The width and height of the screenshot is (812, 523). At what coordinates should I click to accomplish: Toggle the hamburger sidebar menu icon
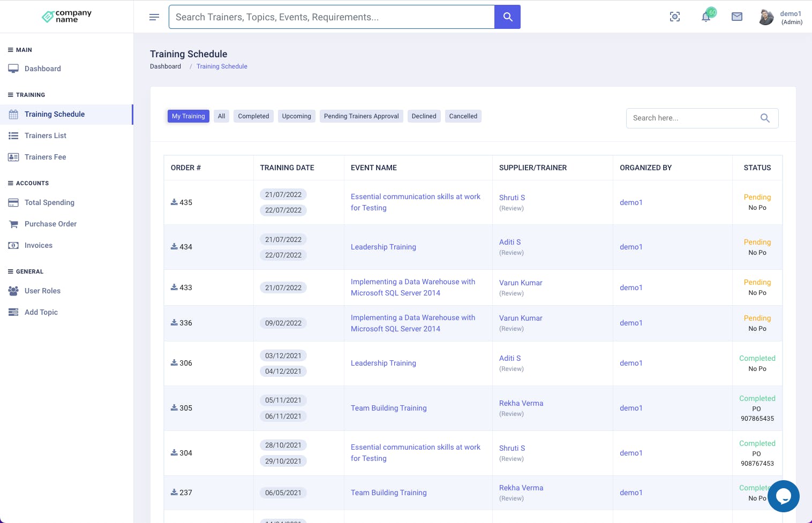[154, 17]
